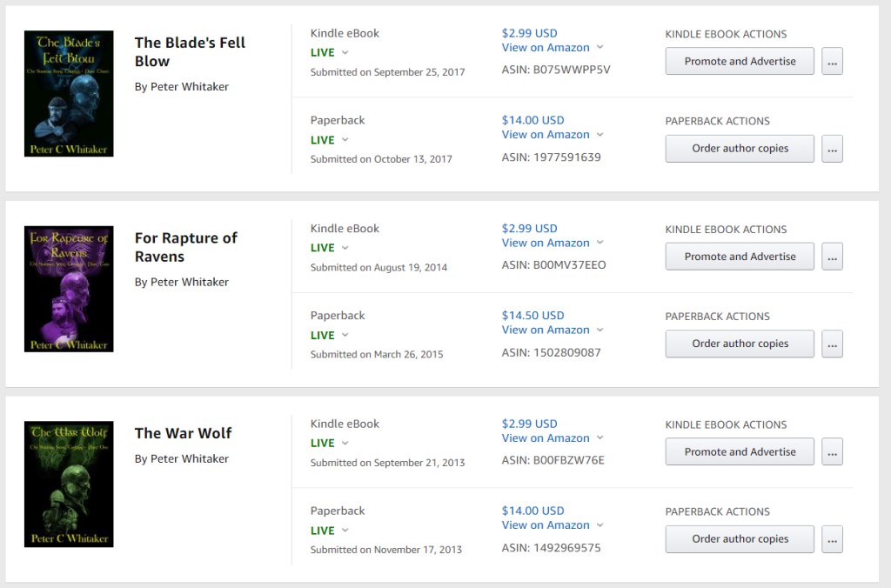Open ellipsis menu for For Rapture of Ravens eBook
Viewport: 891px width, 588px height.
(832, 257)
